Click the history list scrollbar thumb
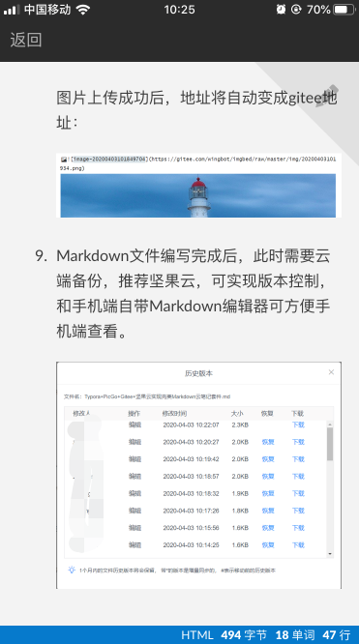The height and width of the screenshot is (644, 359). [330, 444]
